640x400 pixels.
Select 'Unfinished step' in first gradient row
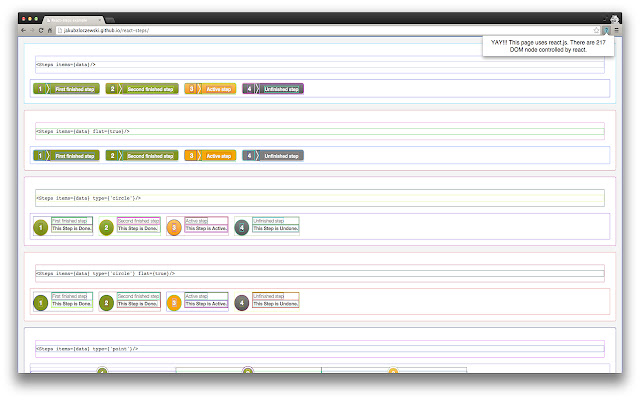point(281,89)
